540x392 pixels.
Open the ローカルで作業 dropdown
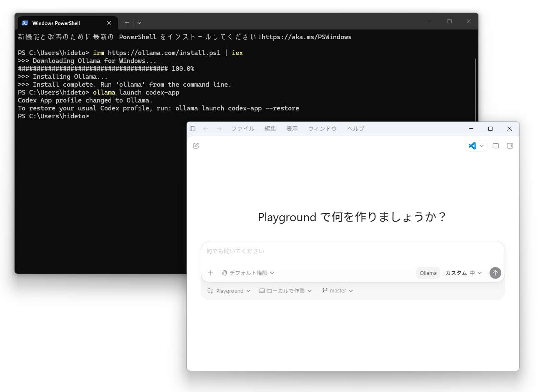[285, 291]
